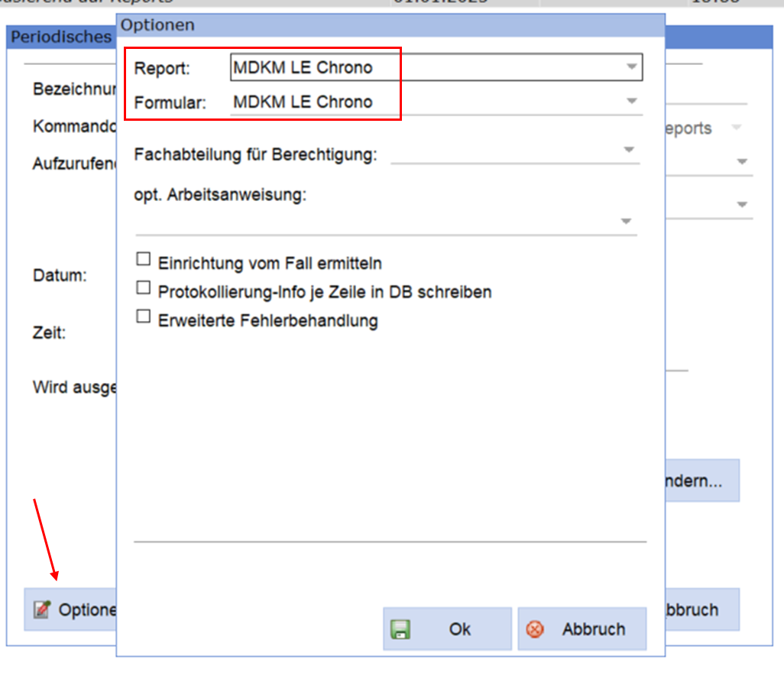Click the Formular label
The height and width of the screenshot is (675, 784).
pyautogui.click(x=170, y=102)
